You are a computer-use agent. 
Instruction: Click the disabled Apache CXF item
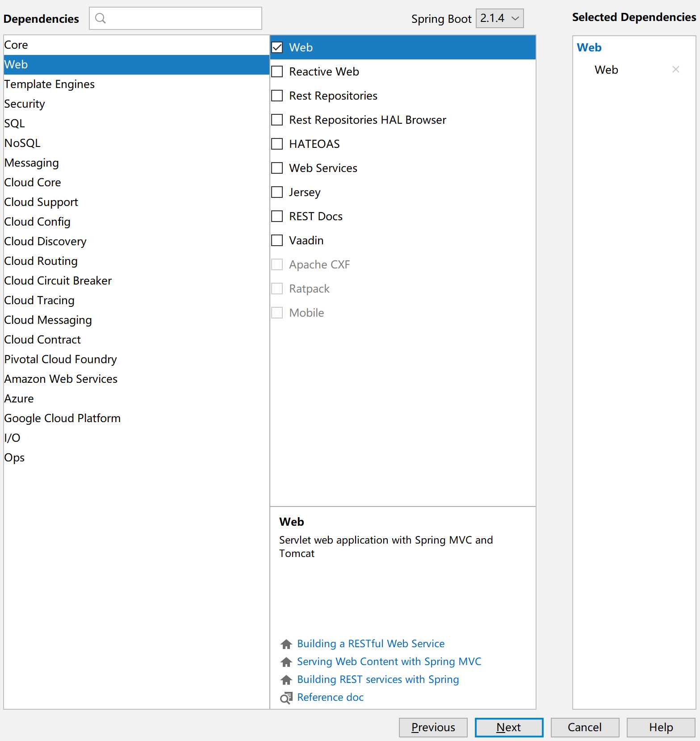click(402, 264)
